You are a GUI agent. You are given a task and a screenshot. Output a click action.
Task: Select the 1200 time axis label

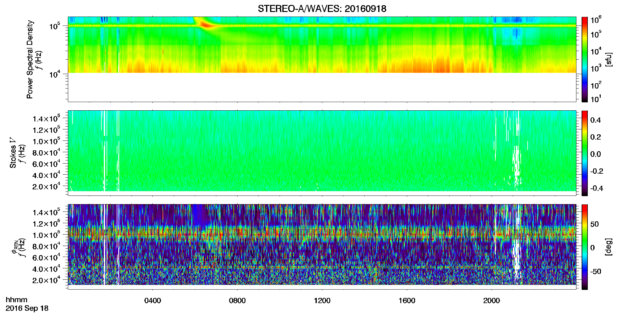(322, 301)
